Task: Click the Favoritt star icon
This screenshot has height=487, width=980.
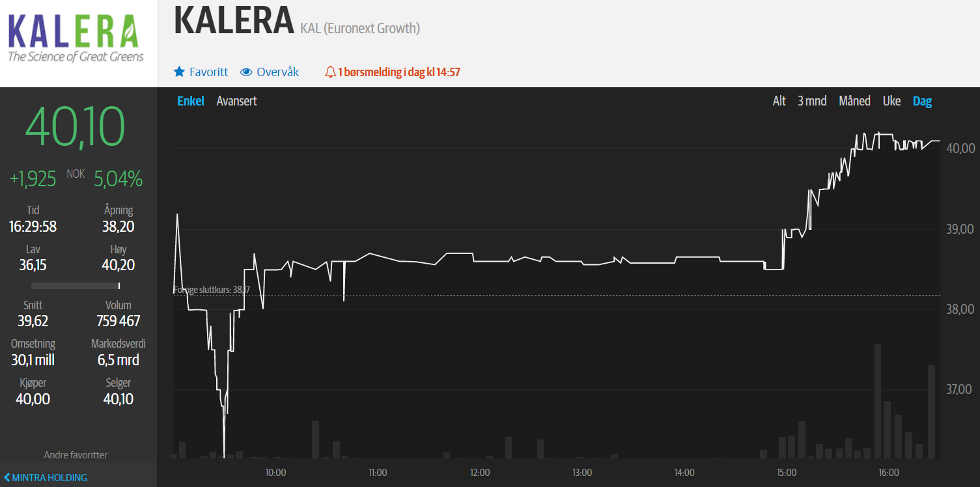Action: (x=179, y=72)
